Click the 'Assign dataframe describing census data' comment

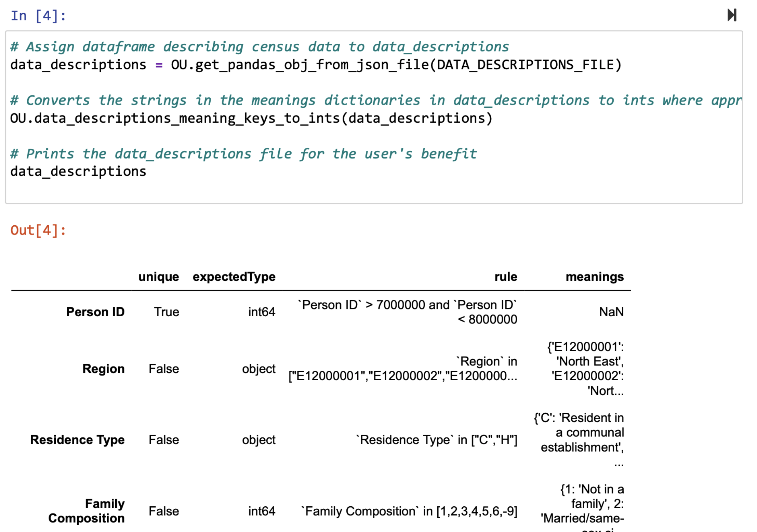(259, 47)
